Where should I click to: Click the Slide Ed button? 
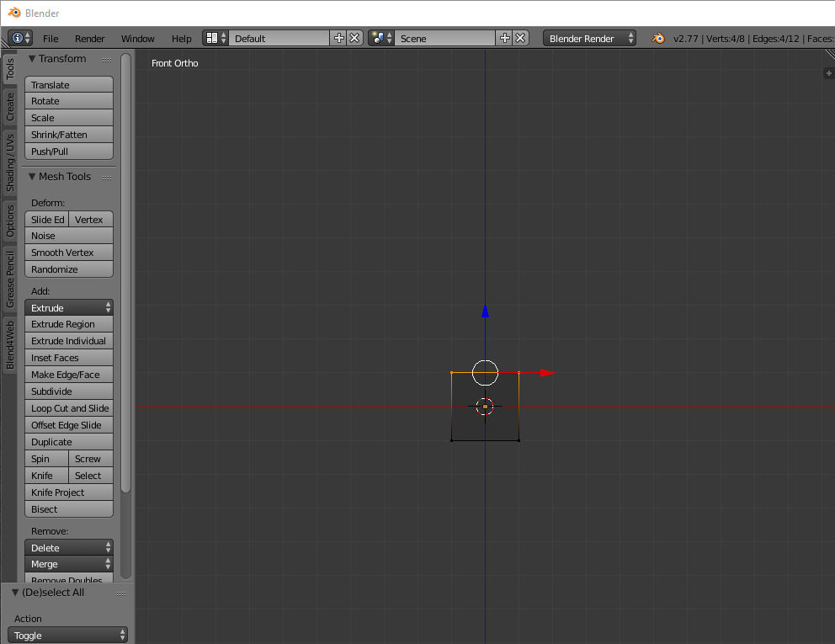46,220
